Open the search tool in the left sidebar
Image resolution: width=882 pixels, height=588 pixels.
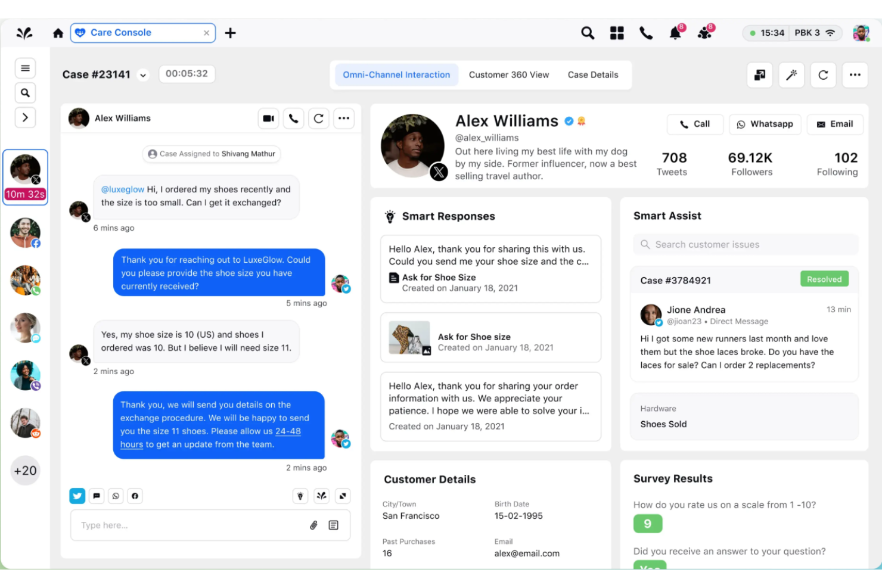tap(25, 92)
